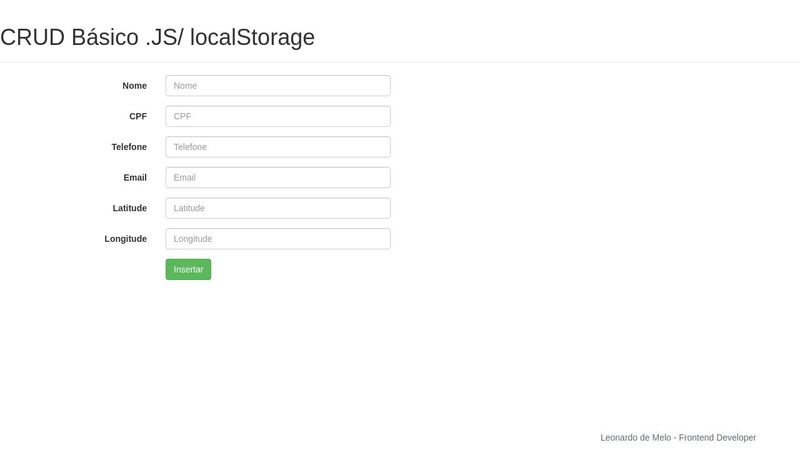Viewport: 800px width, 450px height.
Task: Activate the Latitude input field
Action: 278,208
